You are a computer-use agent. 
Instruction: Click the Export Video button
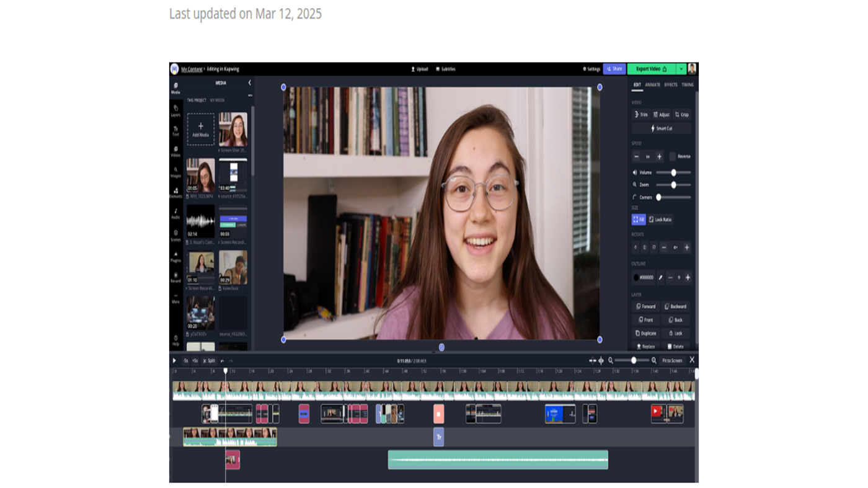(652, 69)
